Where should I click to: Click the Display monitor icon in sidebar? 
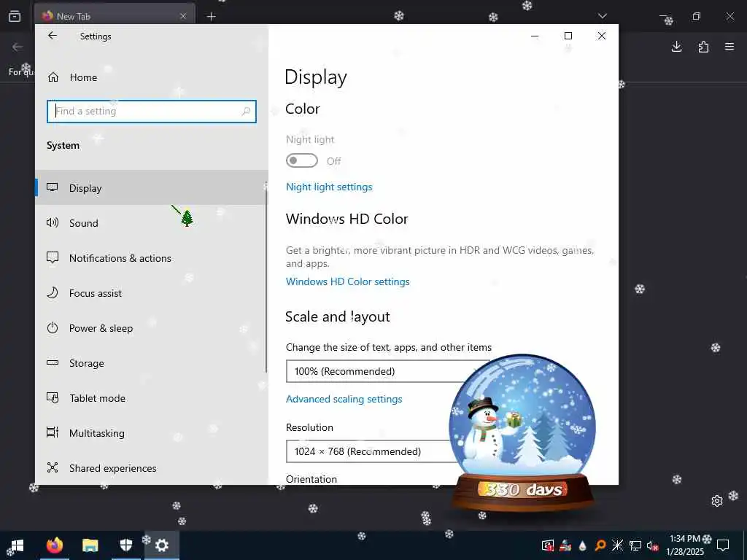coord(53,187)
